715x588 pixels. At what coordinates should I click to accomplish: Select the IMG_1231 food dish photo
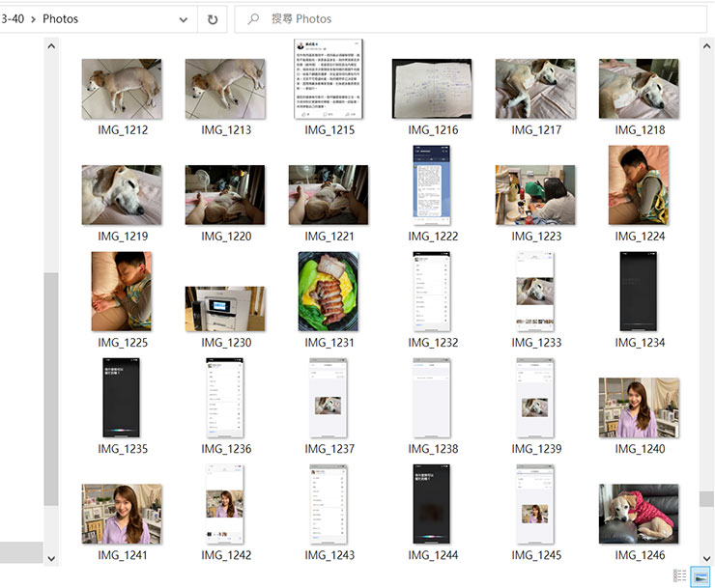tap(329, 292)
